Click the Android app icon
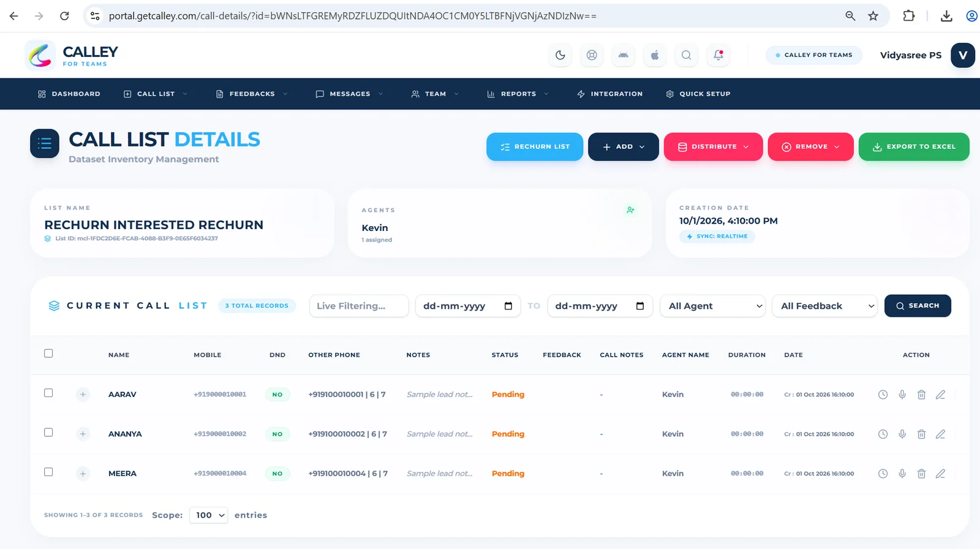Image resolution: width=980 pixels, height=549 pixels. pyautogui.click(x=623, y=55)
